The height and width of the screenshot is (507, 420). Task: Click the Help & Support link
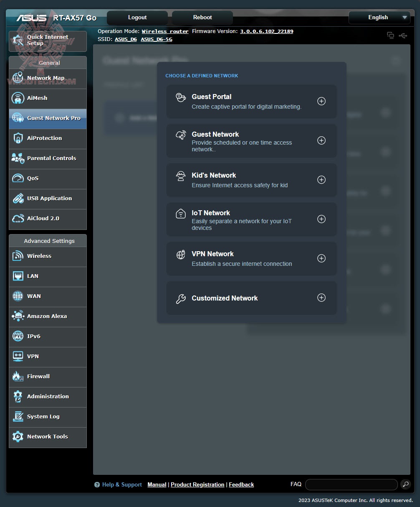122,484
